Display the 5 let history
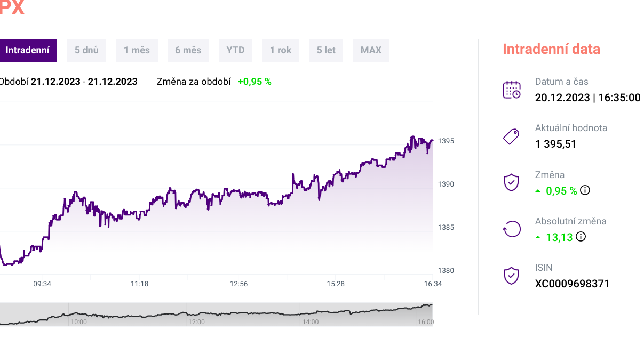Viewport: 644px width, 362px height. (x=326, y=51)
